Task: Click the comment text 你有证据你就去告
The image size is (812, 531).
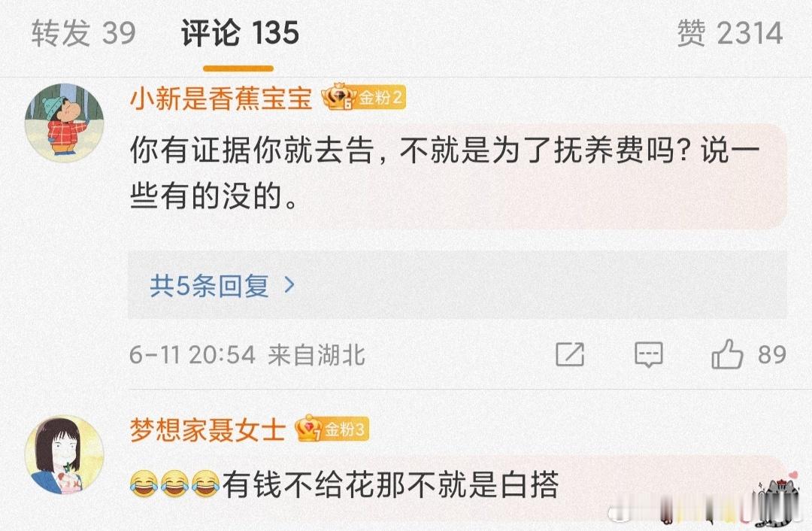Action: point(252,150)
